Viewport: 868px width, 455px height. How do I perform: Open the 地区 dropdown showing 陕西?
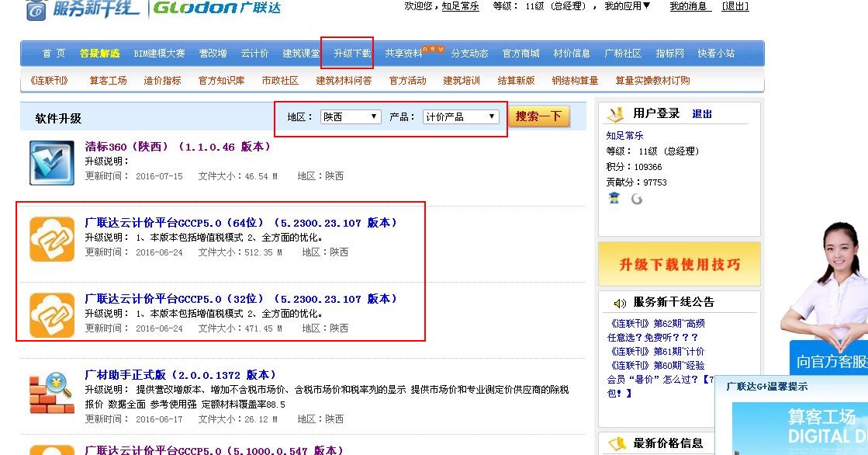(x=351, y=116)
